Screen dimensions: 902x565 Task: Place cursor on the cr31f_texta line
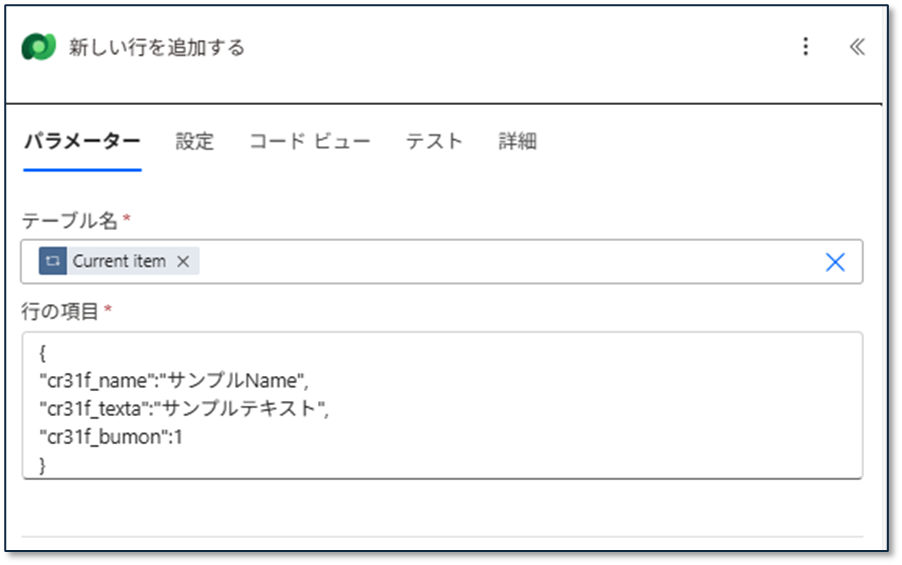(183, 409)
